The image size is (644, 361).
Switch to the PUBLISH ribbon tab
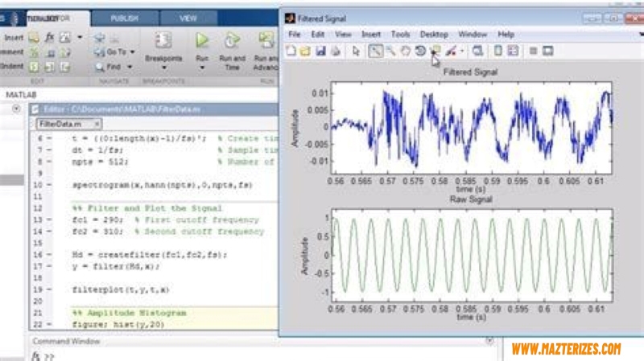click(x=125, y=18)
